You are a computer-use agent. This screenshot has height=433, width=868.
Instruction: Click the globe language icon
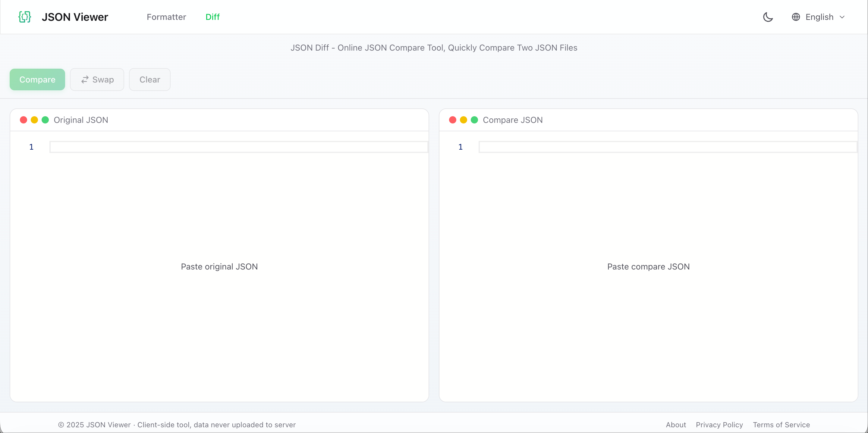pyautogui.click(x=796, y=17)
